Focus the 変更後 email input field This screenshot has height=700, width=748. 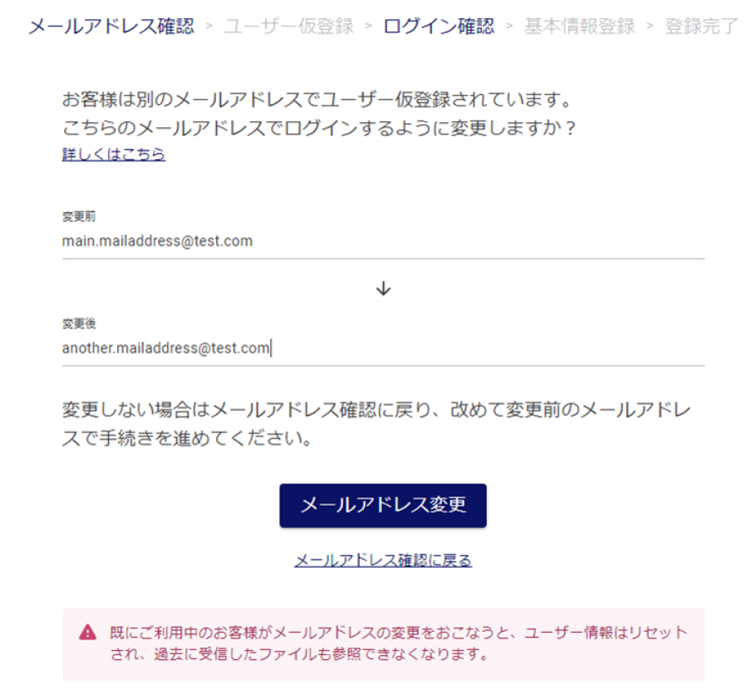click(383, 348)
